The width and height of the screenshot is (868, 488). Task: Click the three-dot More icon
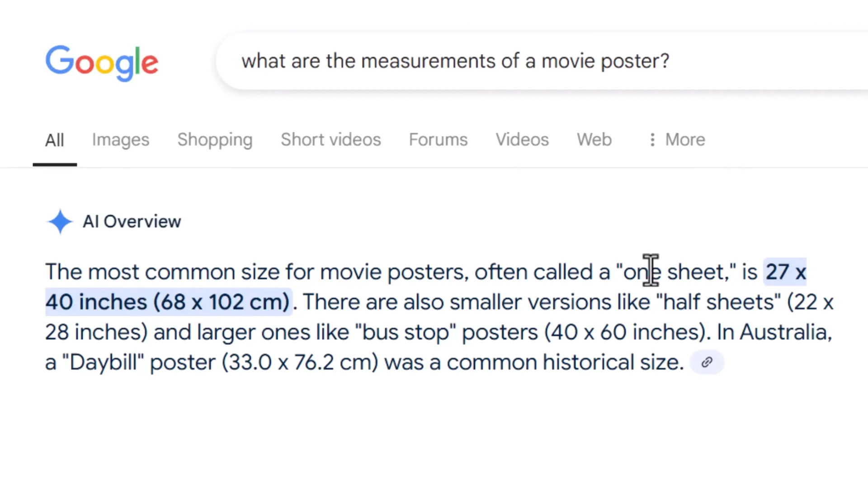(x=652, y=140)
